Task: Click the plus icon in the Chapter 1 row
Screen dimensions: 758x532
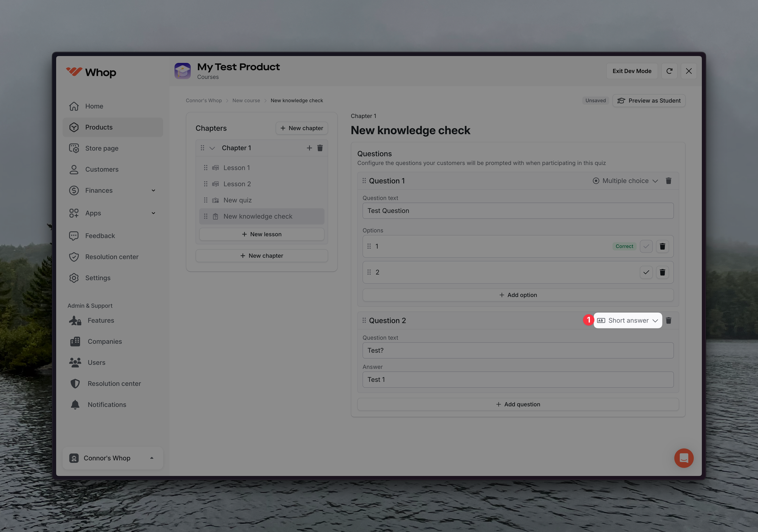Action: [309, 148]
